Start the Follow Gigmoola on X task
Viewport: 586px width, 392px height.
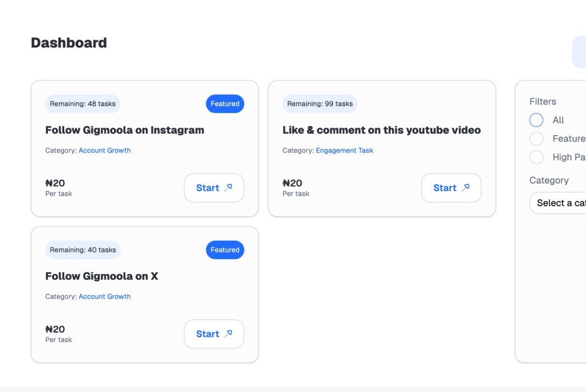[214, 334]
